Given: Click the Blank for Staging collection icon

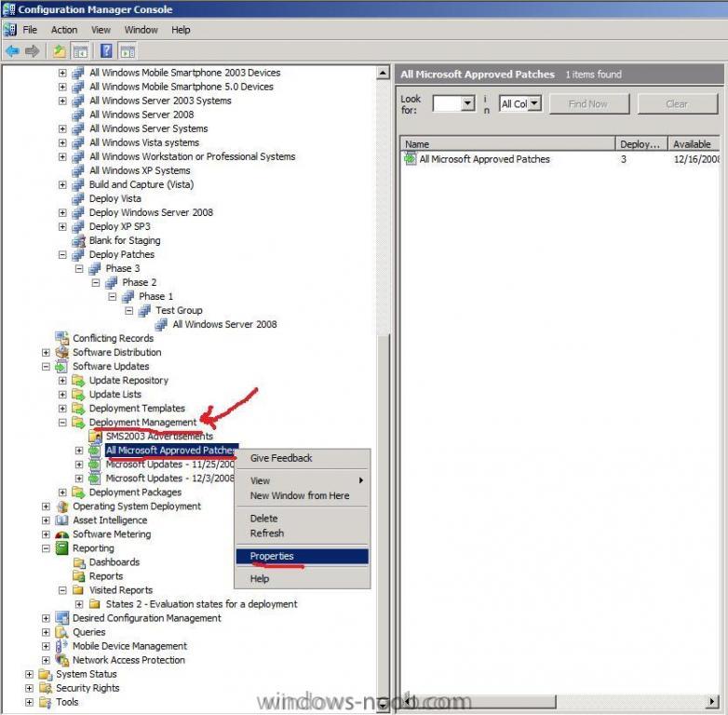Looking at the screenshot, I should (78, 240).
